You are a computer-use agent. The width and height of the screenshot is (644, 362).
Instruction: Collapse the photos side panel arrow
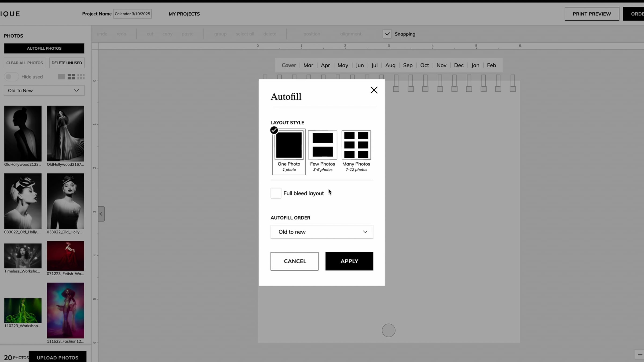pyautogui.click(x=101, y=214)
